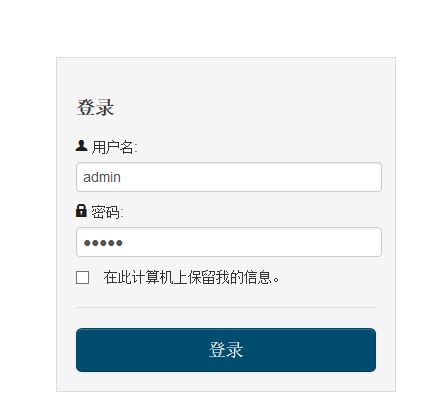Tick the 在此计算机上保留我的信息 checkbox
The height and width of the screenshot is (402, 441).
pyautogui.click(x=82, y=277)
